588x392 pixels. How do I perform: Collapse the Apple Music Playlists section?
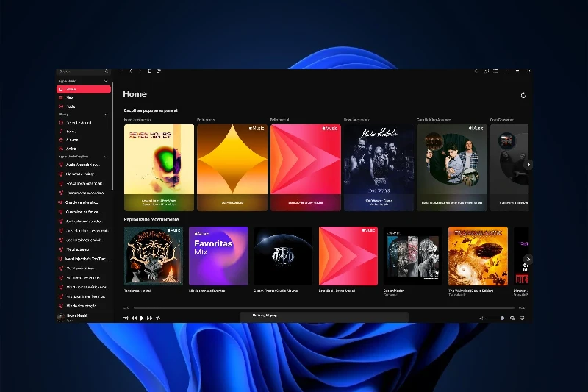pyautogui.click(x=106, y=157)
